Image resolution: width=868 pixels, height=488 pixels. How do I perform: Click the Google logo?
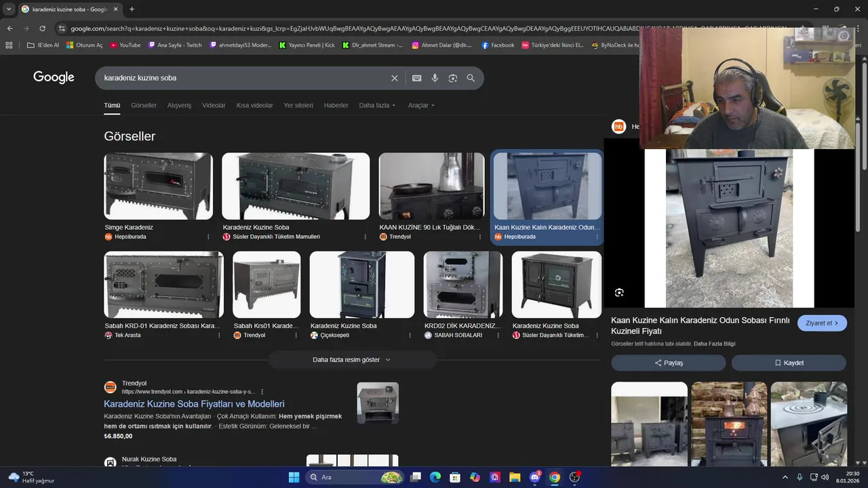(x=54, y=77)
